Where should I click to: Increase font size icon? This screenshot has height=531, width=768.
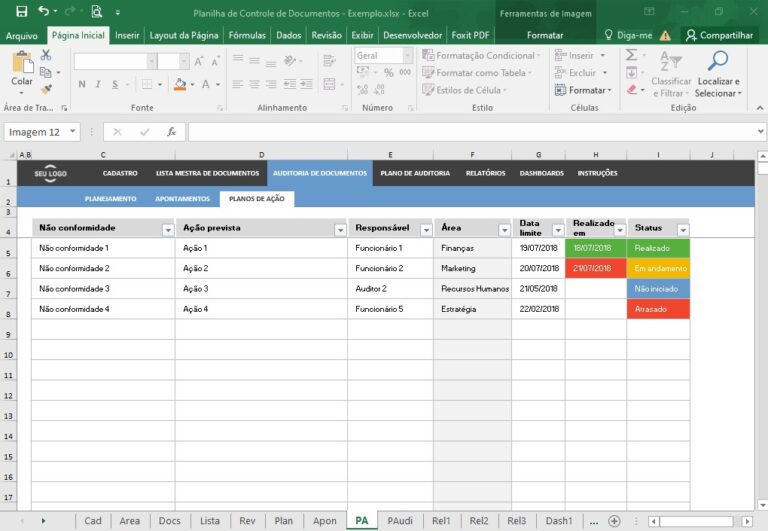click(x=198, y=61)
